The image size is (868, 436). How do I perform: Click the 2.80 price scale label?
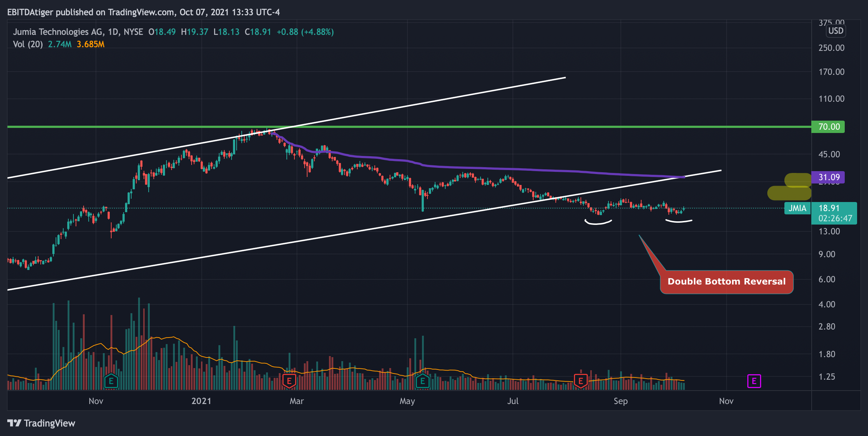pyautogui.click(x=827, y=327)
